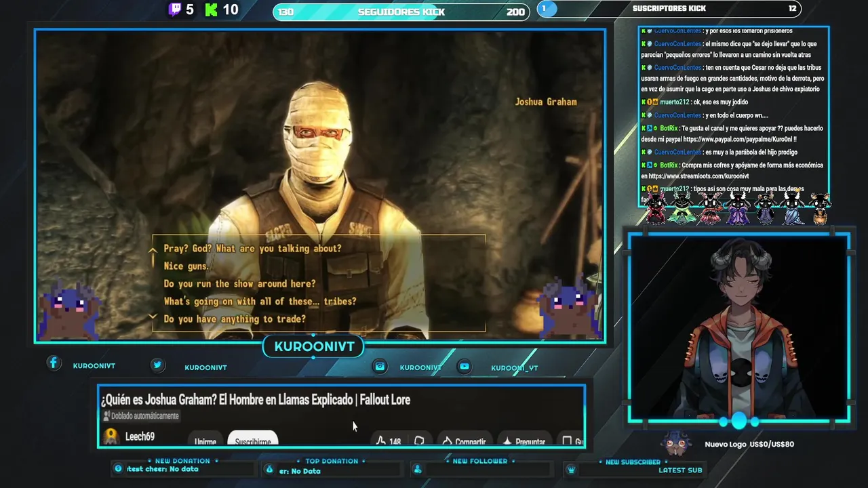Image resolution: width=868 pixels, height=488 pixels.
Task: Click the video title '¿Quién es Joshua Graham?'
Action: (256, 400)
